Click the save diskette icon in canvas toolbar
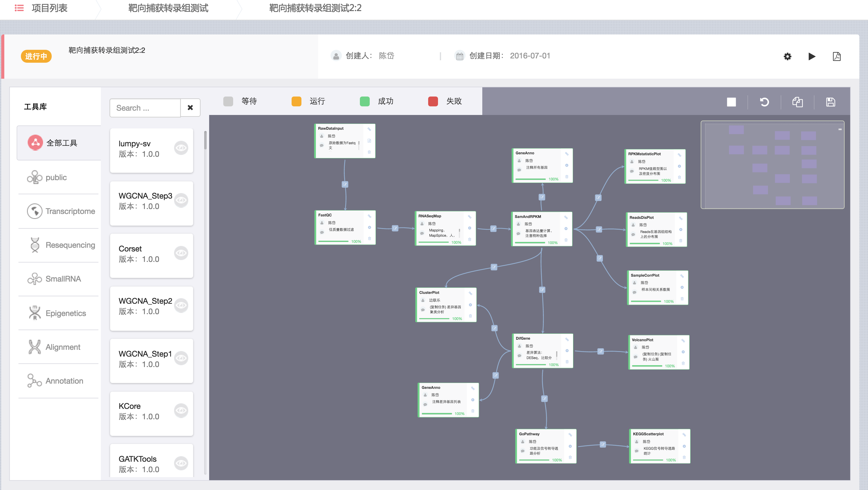The height and width of the screenshot is (490, 868). tap(830, 102)
